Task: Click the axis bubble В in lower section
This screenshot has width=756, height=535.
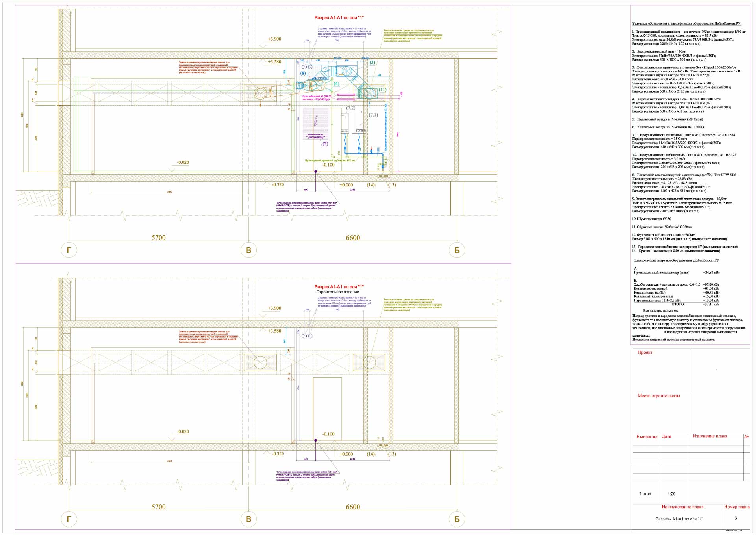Action: (x=248, y=519)
